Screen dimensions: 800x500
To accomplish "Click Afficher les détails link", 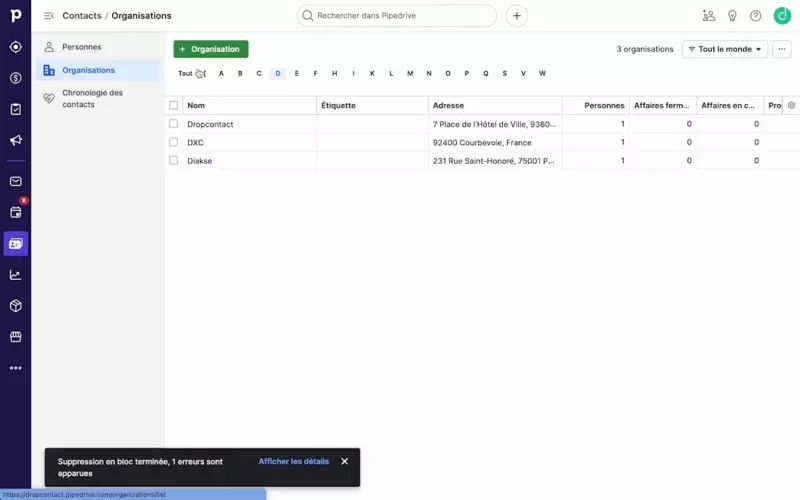I will point(293,461).
